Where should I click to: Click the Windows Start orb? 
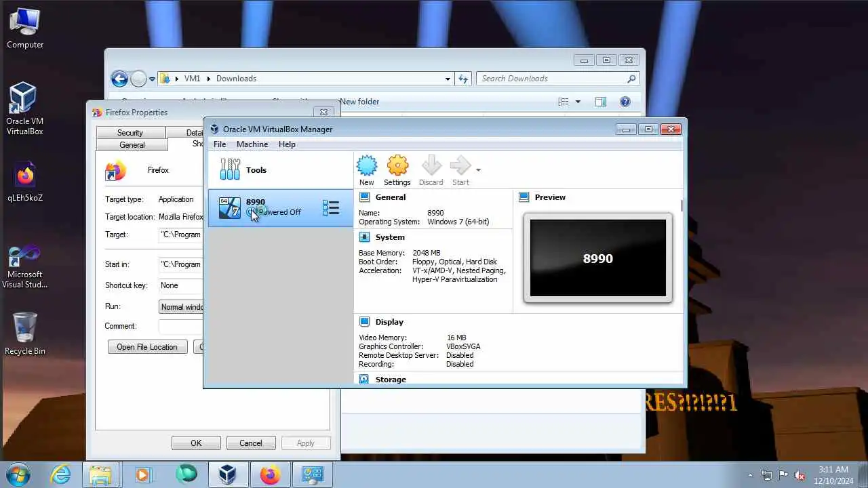18,474
